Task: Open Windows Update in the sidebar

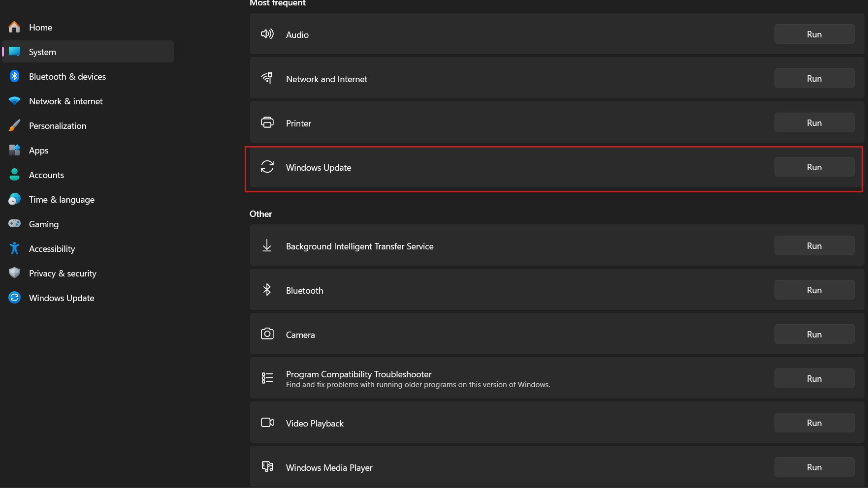Action: (62, 298)
